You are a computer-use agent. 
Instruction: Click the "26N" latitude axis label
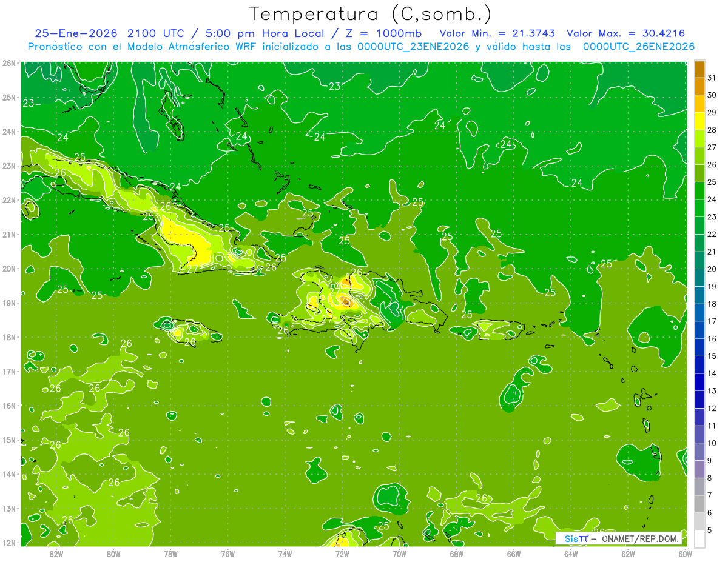coord(9,63)
